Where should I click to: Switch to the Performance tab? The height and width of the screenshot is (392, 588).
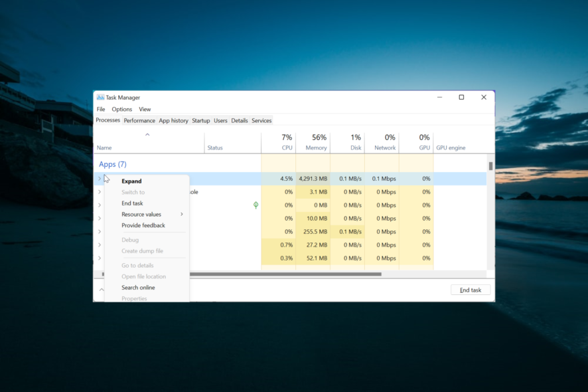pyautogui.click(x=139, y=121)
